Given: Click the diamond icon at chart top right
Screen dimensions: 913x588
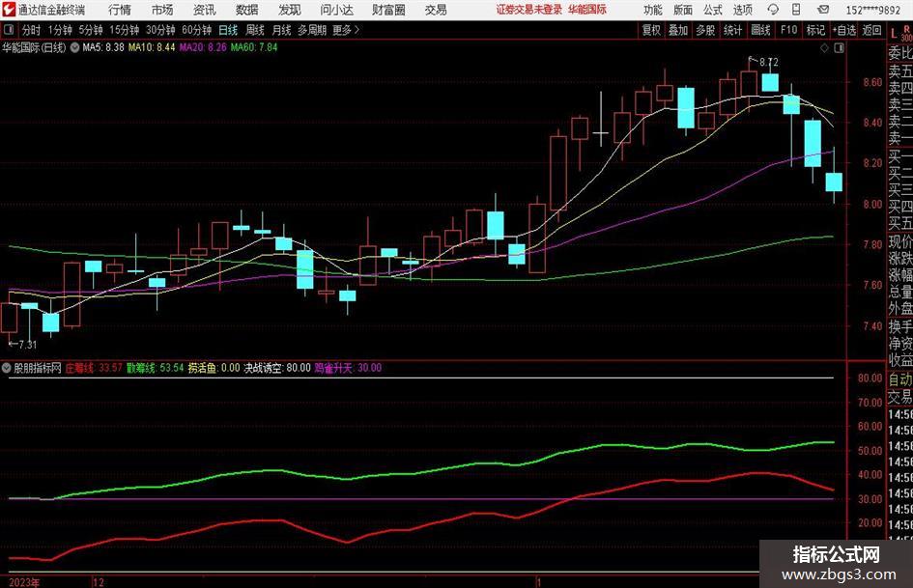Looking at the screenshot, I should click(824, 48).
